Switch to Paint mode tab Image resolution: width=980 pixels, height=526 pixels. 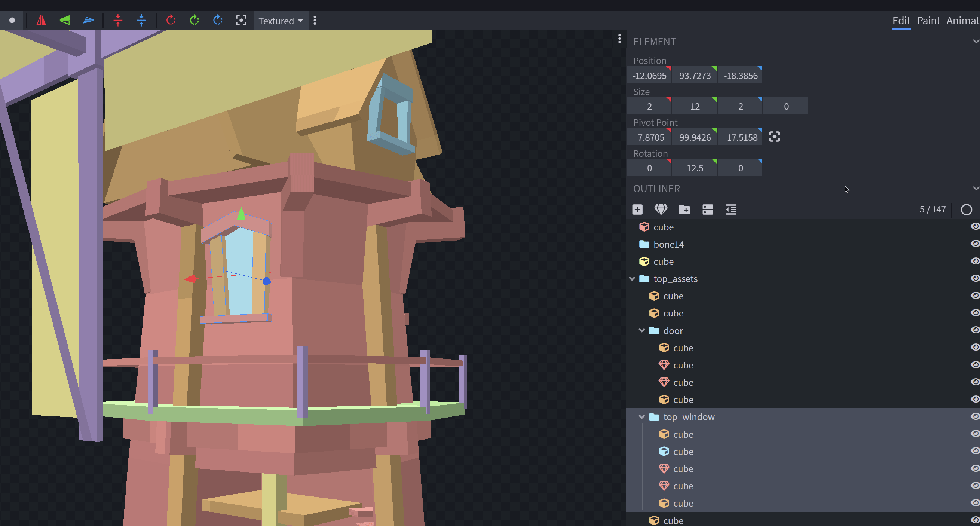pos(928,21)
